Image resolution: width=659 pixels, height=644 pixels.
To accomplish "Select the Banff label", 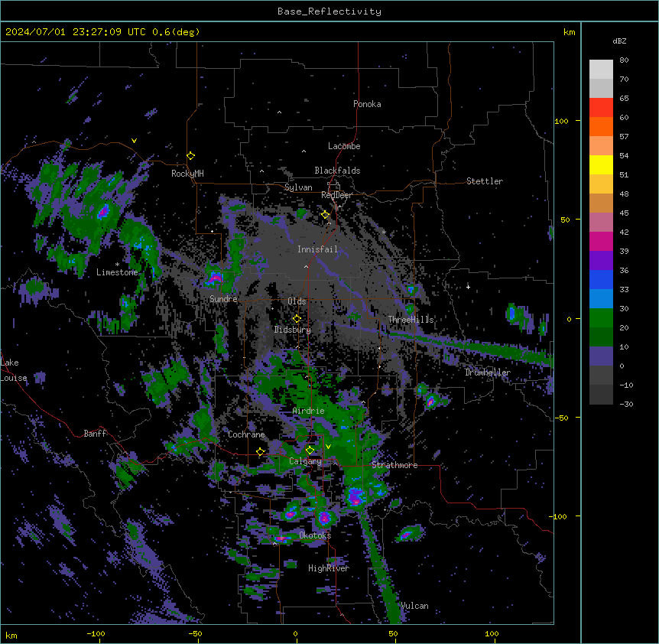I will tap(95, 434).
